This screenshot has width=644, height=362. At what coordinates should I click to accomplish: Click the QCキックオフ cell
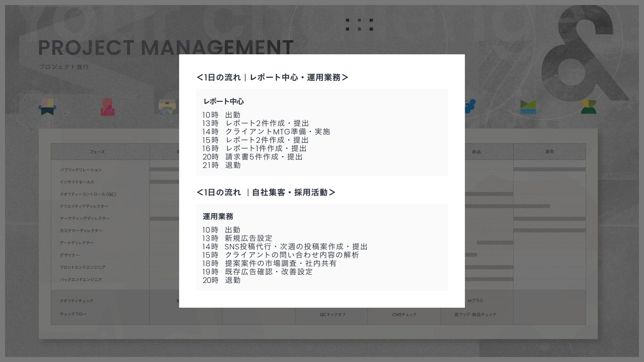(332, 315)
